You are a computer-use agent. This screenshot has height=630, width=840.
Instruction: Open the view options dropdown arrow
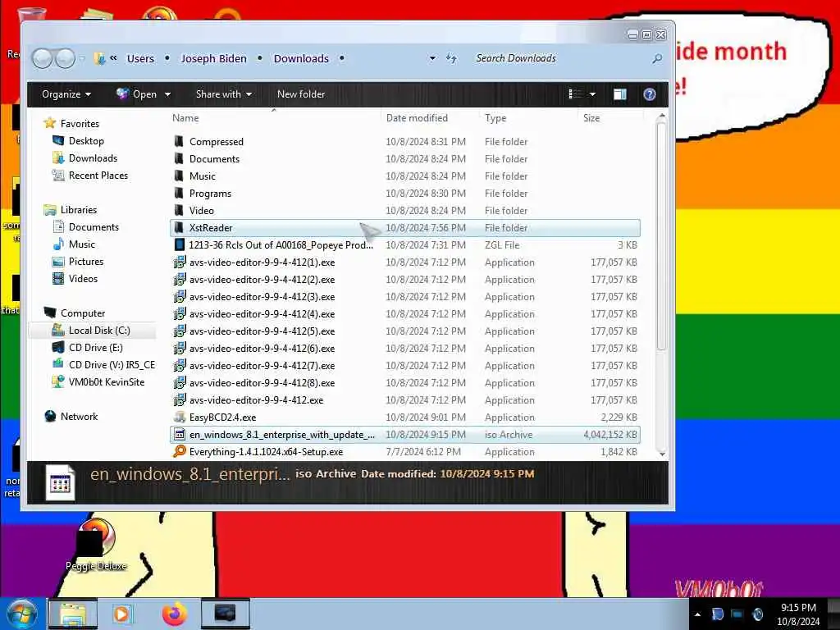(x=592, y=94)
